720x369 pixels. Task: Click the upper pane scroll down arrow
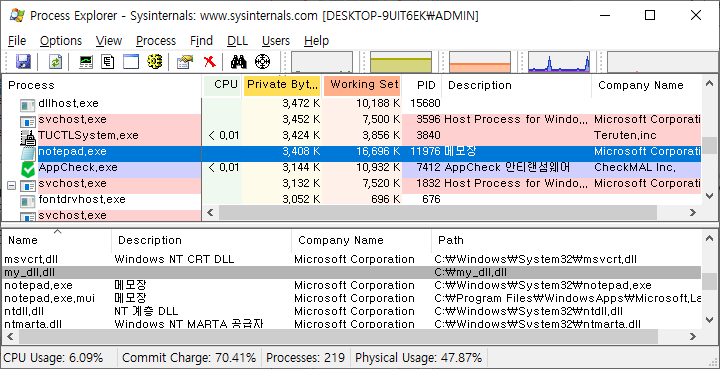coord(709,196)
